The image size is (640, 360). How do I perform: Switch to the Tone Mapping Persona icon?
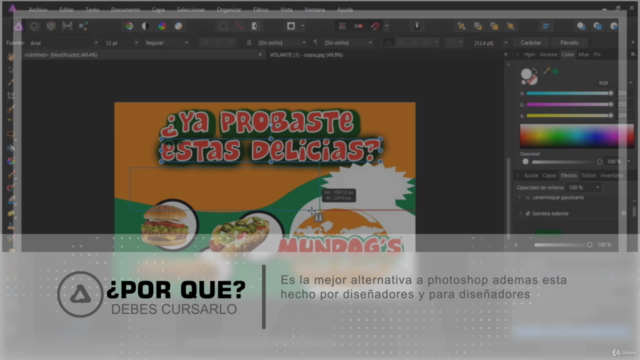click(67, 27)
